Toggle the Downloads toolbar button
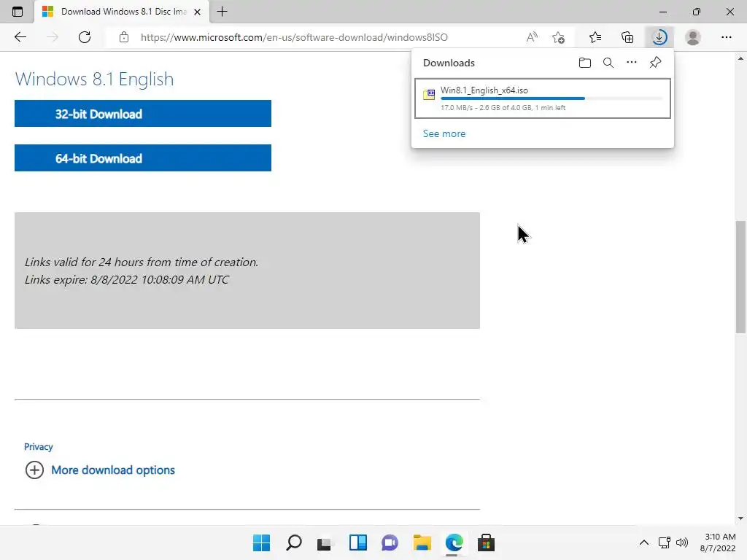The width and height of the screenshot is (747, 560). [x=659, y=37]
